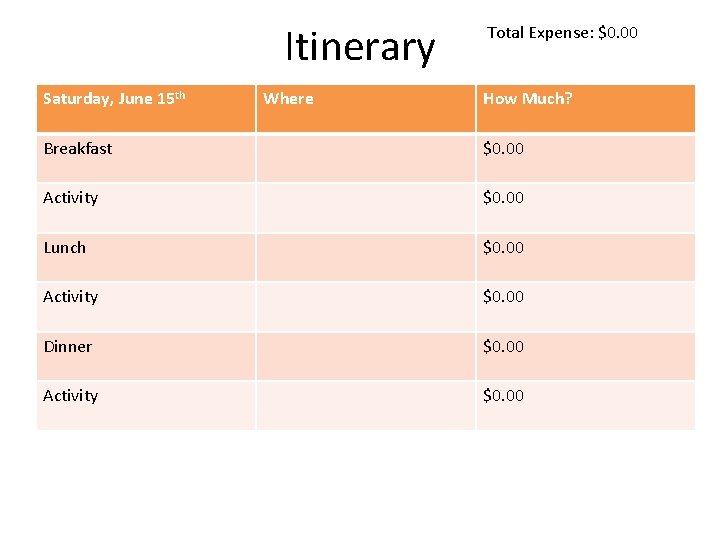The height and width of the screenshot is (540, 720).
Task: Select the $0.00 amount in Lunch row
Action: pyautogui.click(x=503, y=248)
